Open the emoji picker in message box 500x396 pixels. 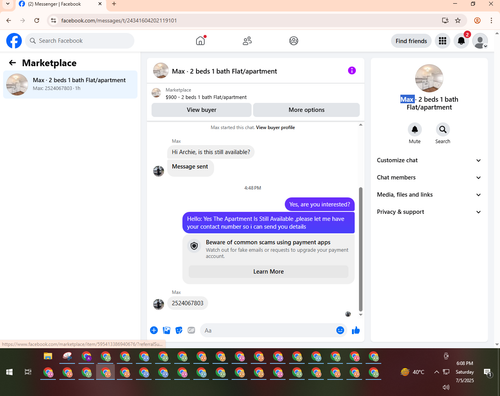(x=340, y=330)
